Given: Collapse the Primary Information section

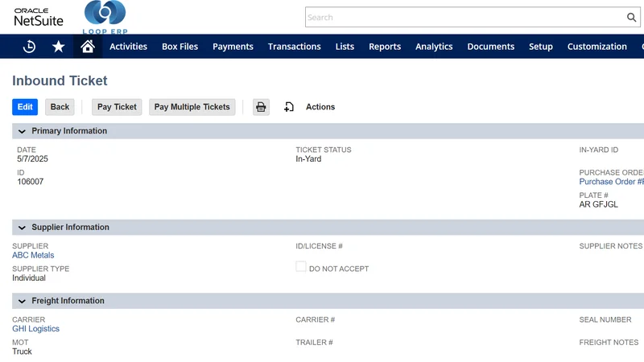Looking at the screenshot, I should (22, 131).
